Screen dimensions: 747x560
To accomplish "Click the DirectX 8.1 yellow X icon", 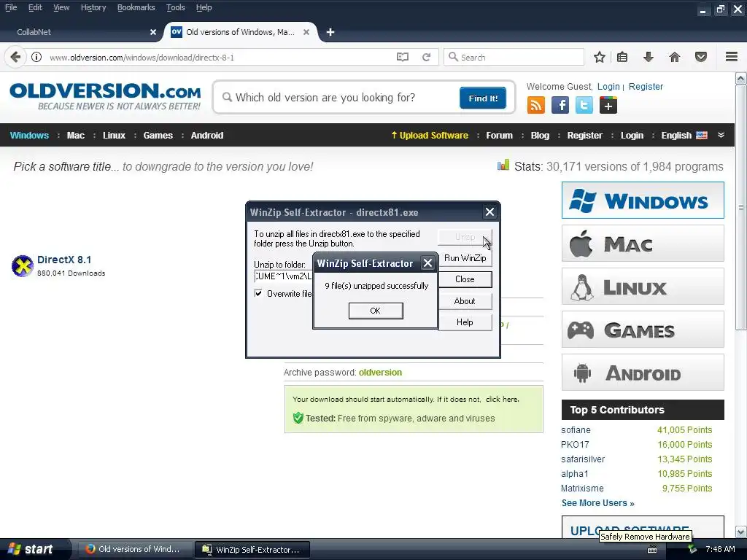I will pyautogui.click(x=23, y=265).
